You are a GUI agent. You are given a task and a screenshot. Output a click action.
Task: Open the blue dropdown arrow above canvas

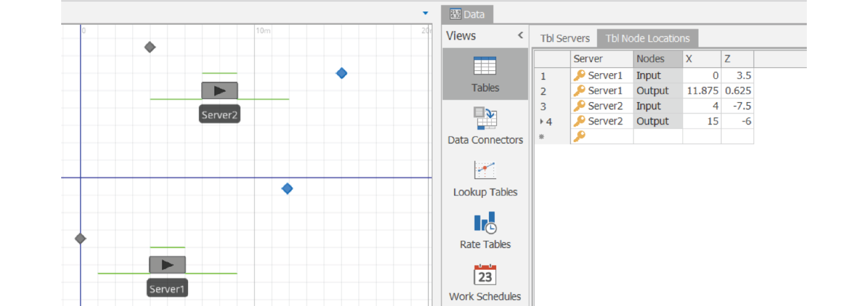tap(425, 13)
